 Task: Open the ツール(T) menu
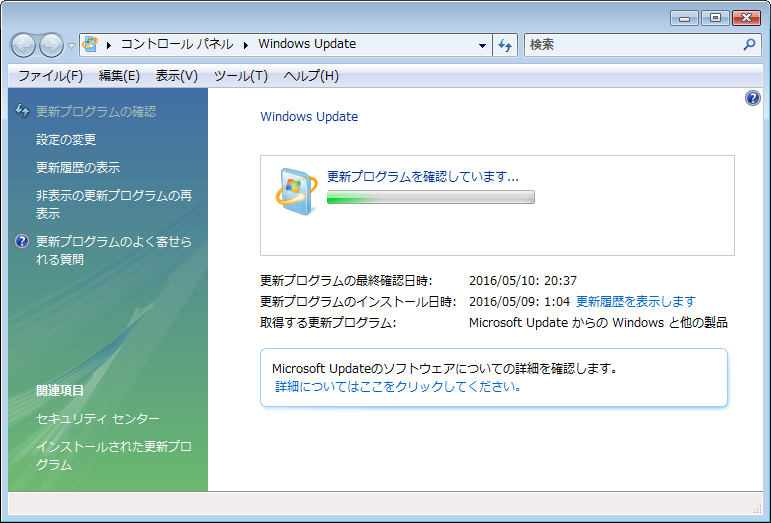241,76
